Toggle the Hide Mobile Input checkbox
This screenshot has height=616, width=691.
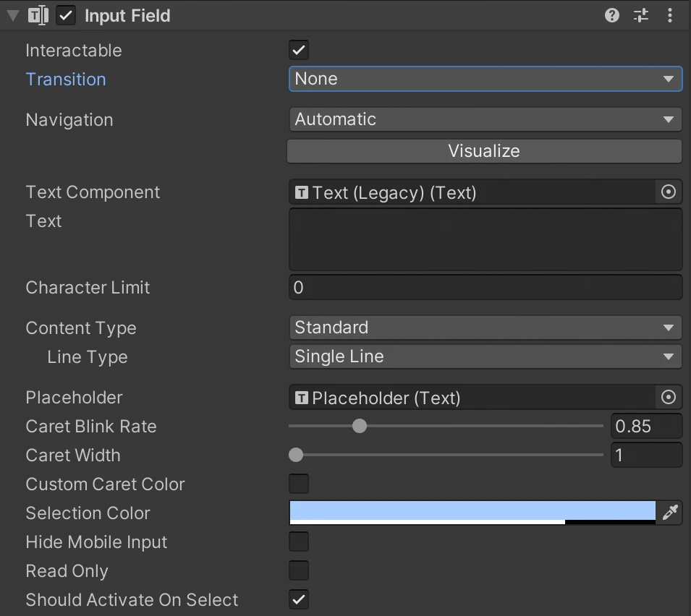[x=298, y=542]
